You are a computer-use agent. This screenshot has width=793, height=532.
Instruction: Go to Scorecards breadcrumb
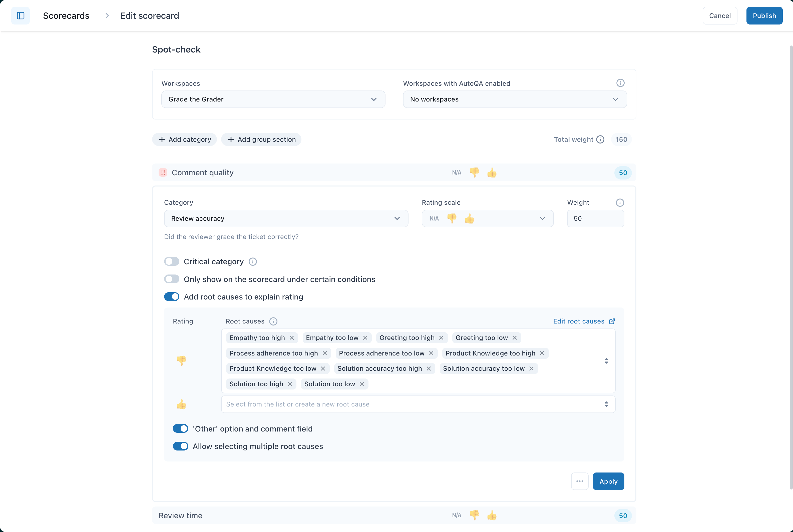click(66, 15)
